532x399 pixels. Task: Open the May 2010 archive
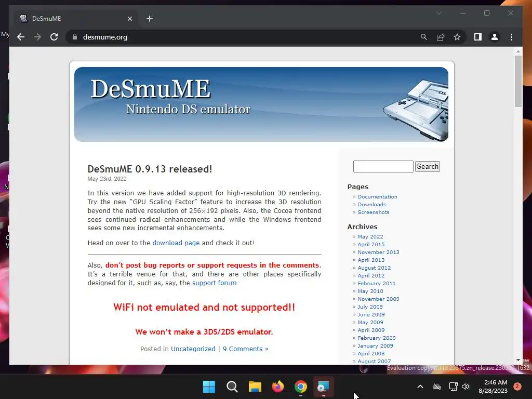pos(370,291)
